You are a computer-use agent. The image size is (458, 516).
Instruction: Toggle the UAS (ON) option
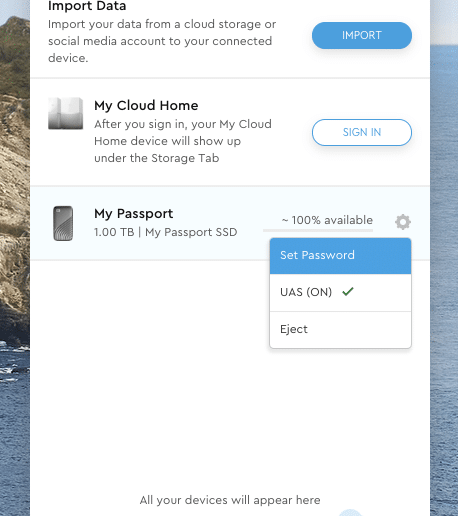point(340,292)
